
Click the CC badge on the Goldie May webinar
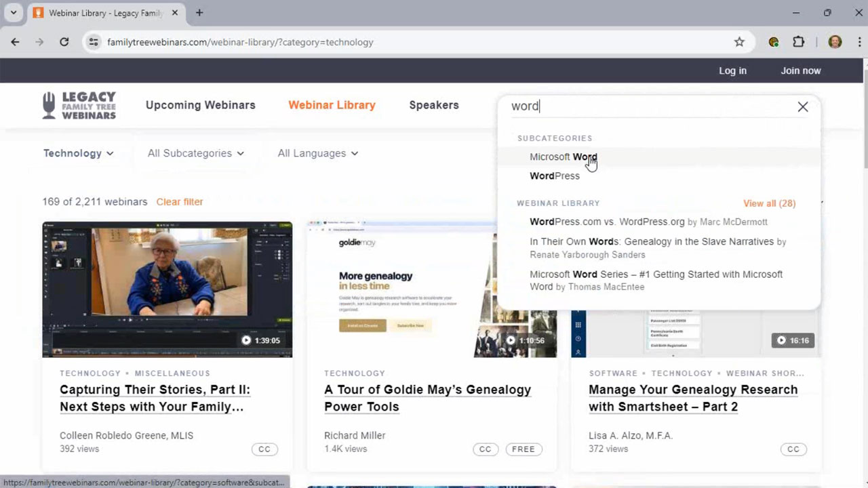(486, 449)
